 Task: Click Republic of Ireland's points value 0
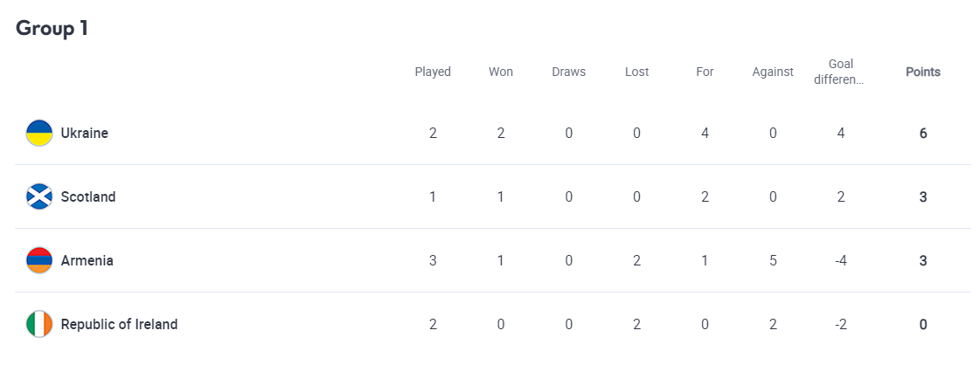coord(922,324)
